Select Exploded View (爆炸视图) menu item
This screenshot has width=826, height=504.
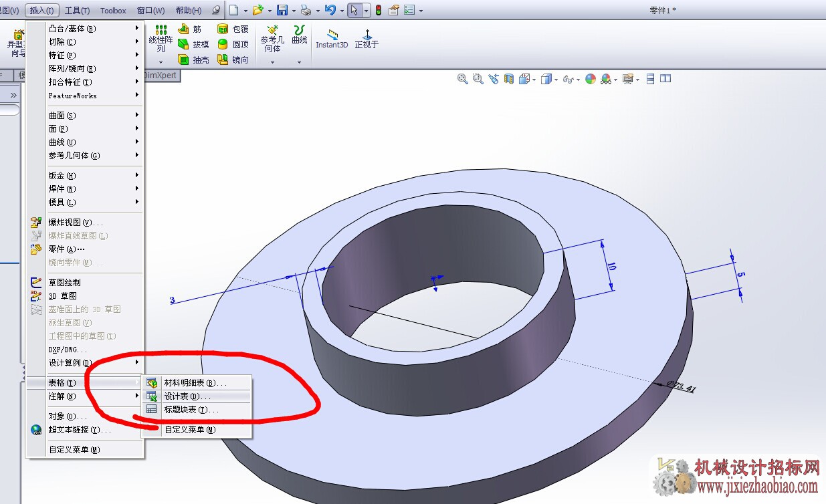point(85,223)
